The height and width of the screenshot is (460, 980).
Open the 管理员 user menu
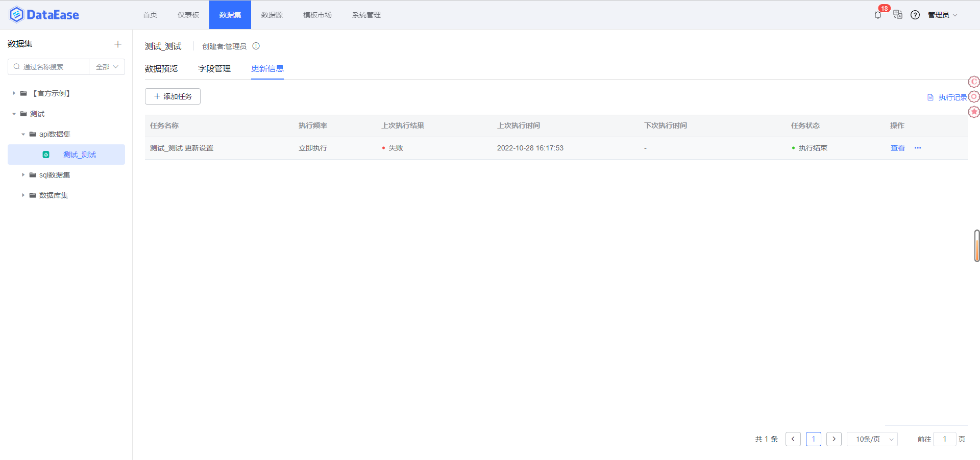coord(943,15)
